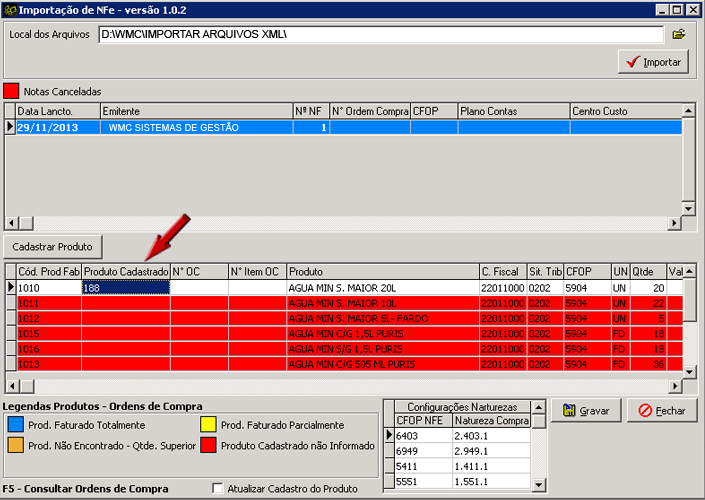Click the Emitente column header
This screenshot has height=500, width=705.
click(195, 111)
